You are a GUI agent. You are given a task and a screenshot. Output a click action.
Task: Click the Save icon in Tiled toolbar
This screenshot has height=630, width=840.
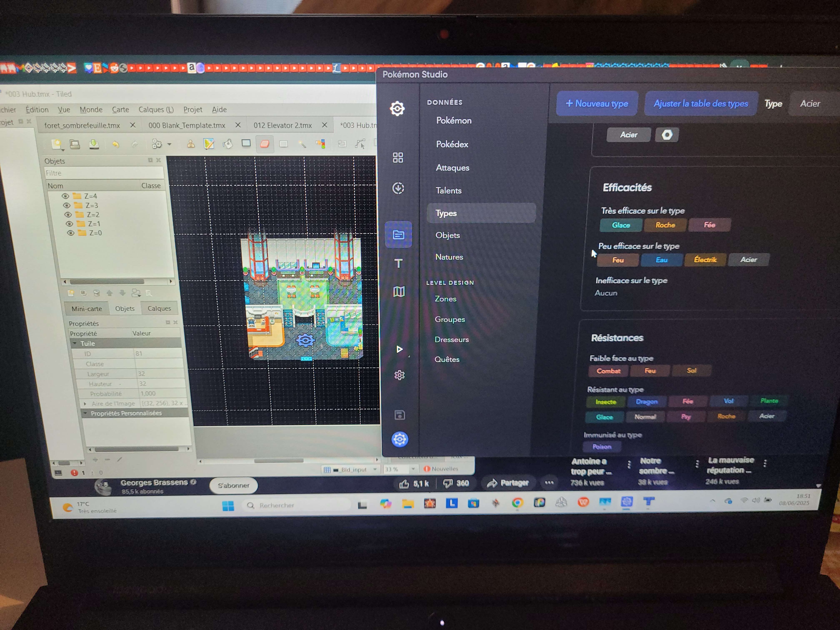(x=94, y=144)
